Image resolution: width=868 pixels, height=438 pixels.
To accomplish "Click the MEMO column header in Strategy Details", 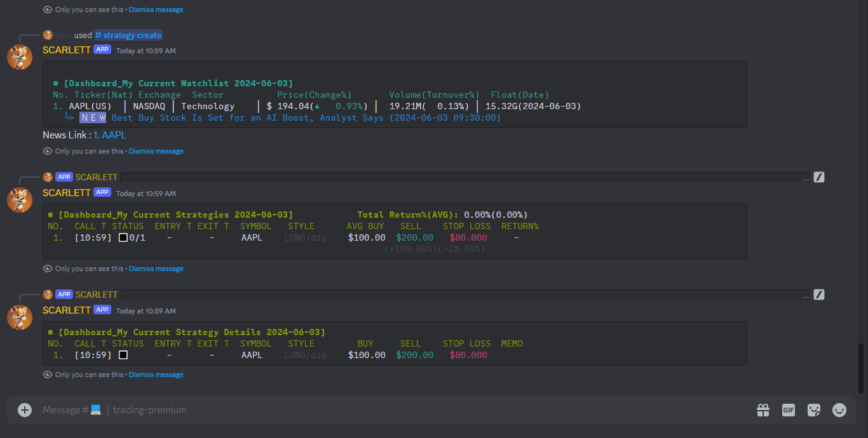I will click(x=512, y=343).
